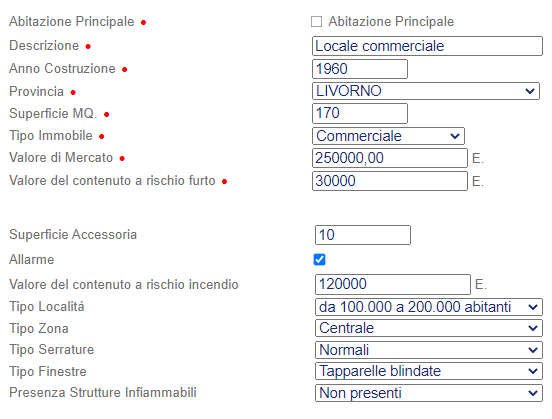
Task: Click the Commerciale dropdown chevron arrow
Action: coord(455,136)
